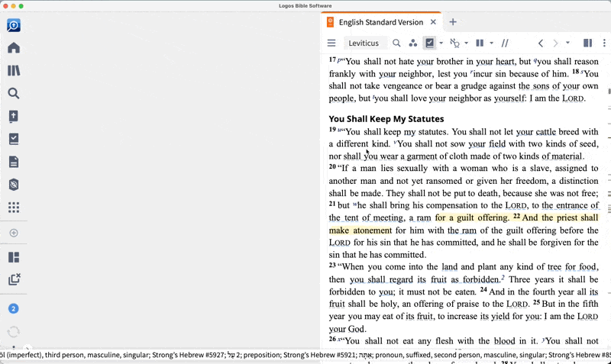Search within the English Standard Version resource
The width and height of the screenshot is (611, 364).
pos(396,43)
